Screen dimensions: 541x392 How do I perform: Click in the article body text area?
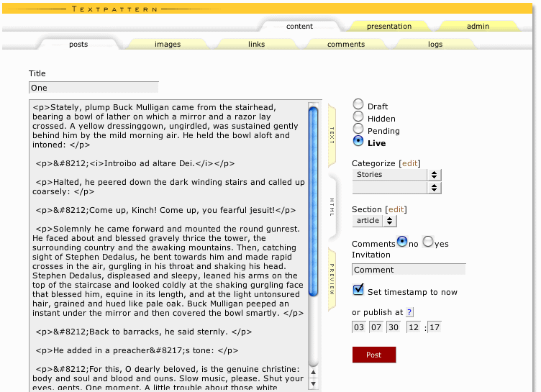click(169, 246)
